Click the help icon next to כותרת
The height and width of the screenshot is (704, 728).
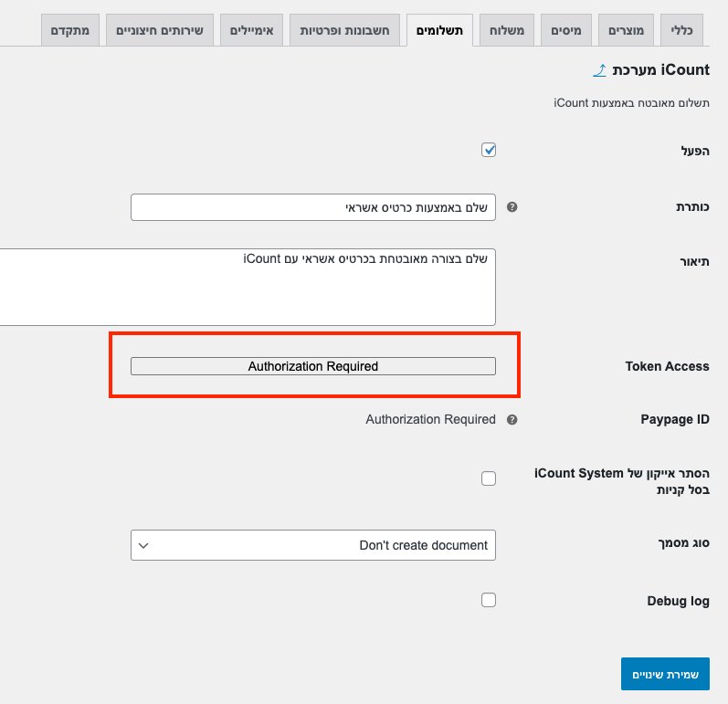point(512,207)
